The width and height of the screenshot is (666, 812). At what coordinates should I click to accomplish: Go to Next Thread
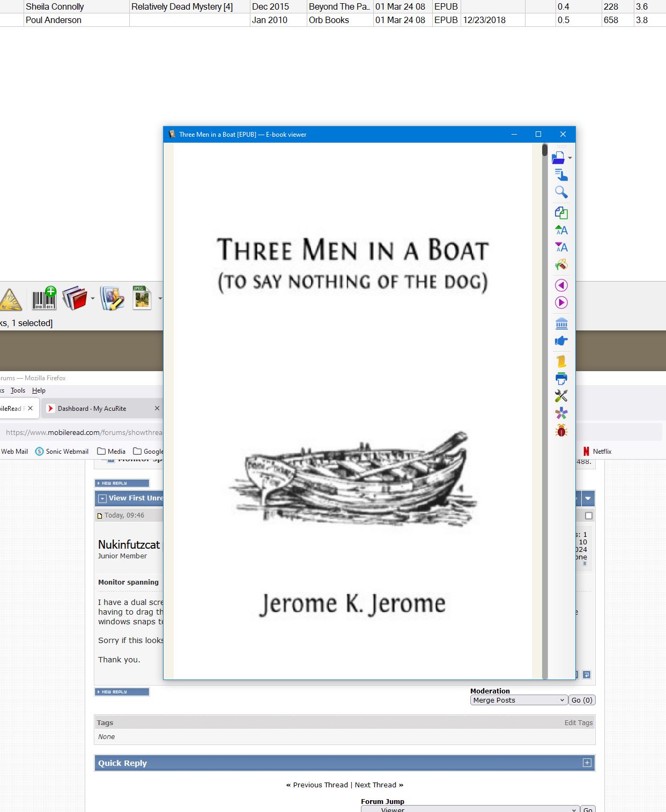[375, 785]
